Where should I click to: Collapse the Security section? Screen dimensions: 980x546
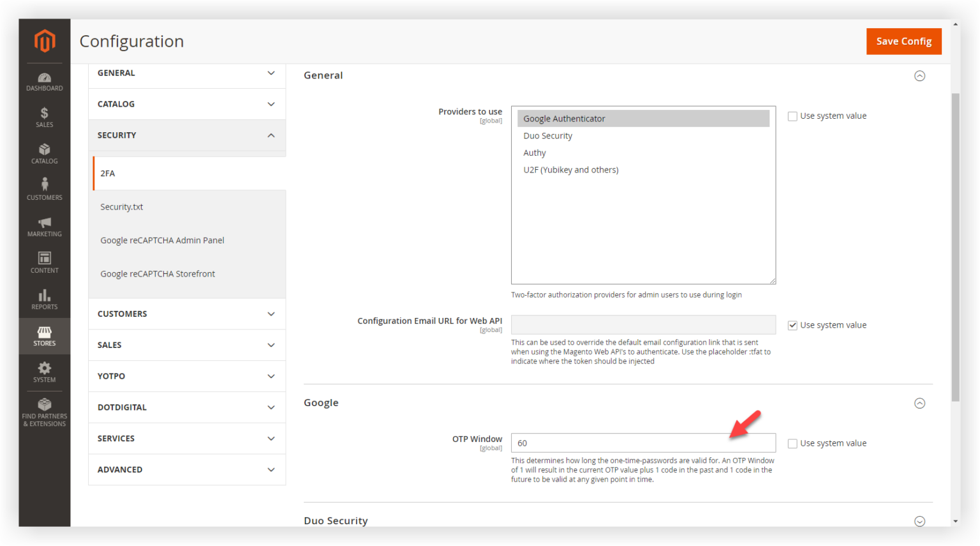pos(186,135)
